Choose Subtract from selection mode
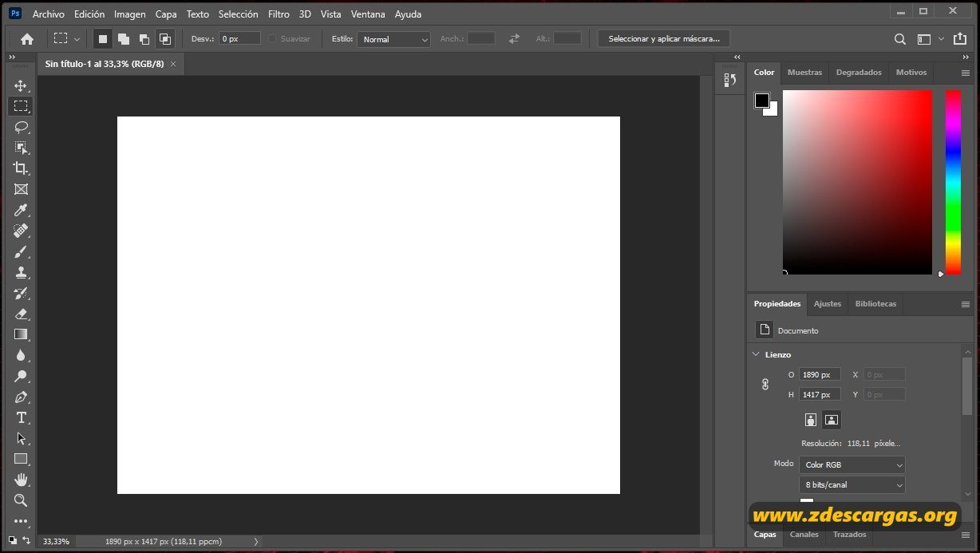This screenshot has width=980, height=553. pyautogui.click(x=144, y=38)
